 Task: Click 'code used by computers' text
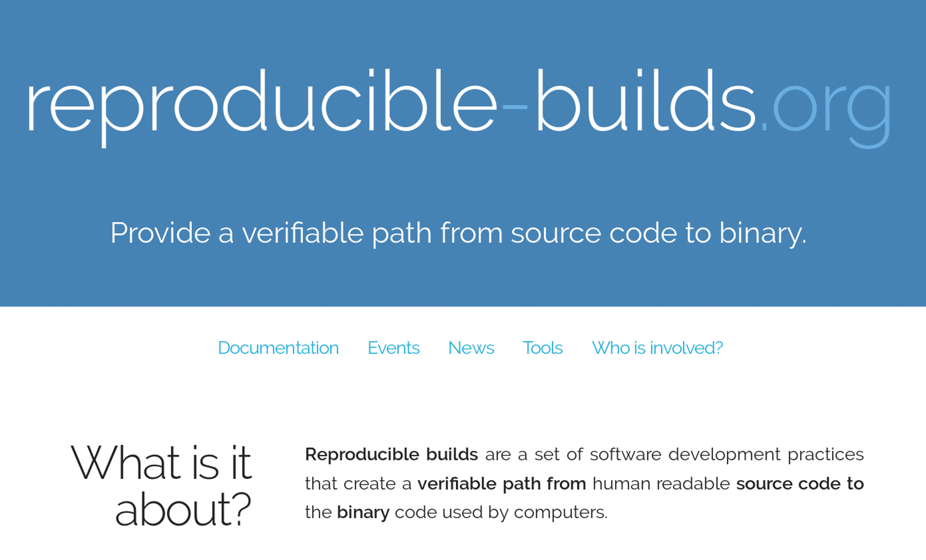click(500, 512)
